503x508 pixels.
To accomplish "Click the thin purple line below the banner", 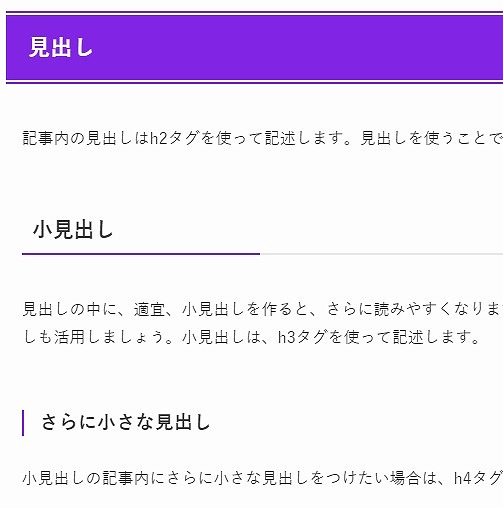I will 254,82.
